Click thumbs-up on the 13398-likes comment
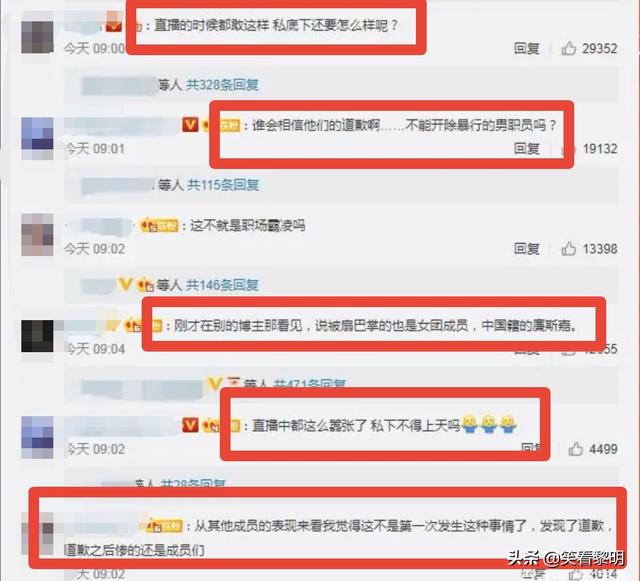This screenshot has width=640, height=581. pyautogui.click(x=569, y=249)
